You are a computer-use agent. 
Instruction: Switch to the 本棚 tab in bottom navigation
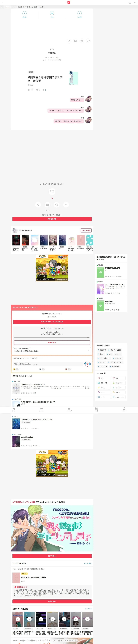click(x=96, y=409)
